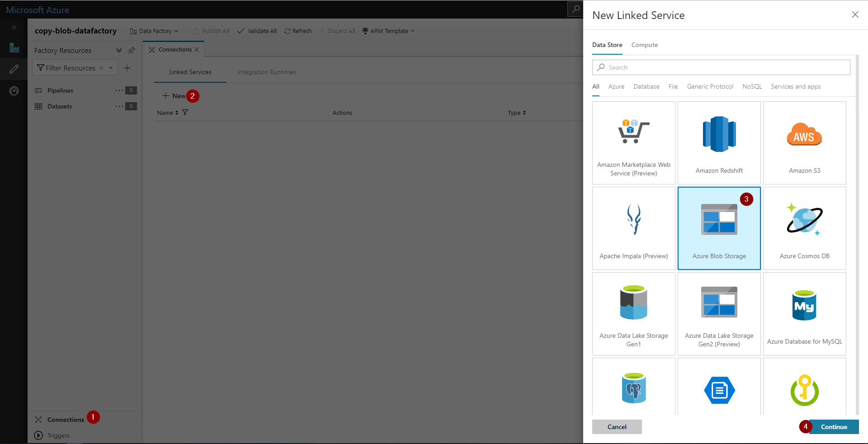Open the Monitor gauge icon
Screen dimensions: 868x444
pyautogui.click(x=14, y=91)
